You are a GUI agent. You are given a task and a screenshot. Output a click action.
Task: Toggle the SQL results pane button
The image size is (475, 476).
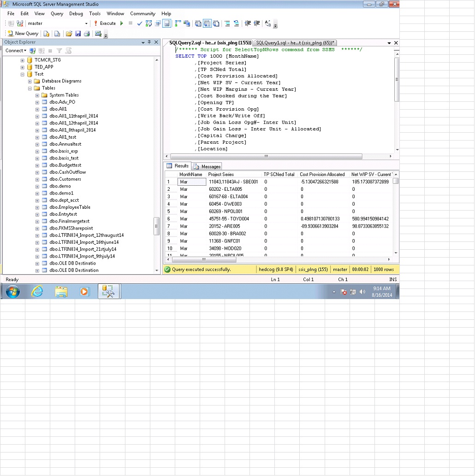167,24
